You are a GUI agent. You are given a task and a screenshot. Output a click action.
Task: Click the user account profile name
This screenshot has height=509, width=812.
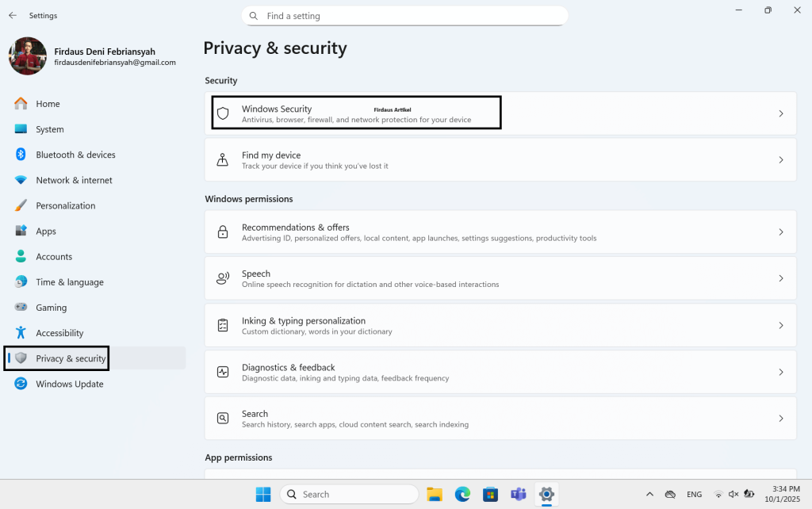(x=105, y=52)
